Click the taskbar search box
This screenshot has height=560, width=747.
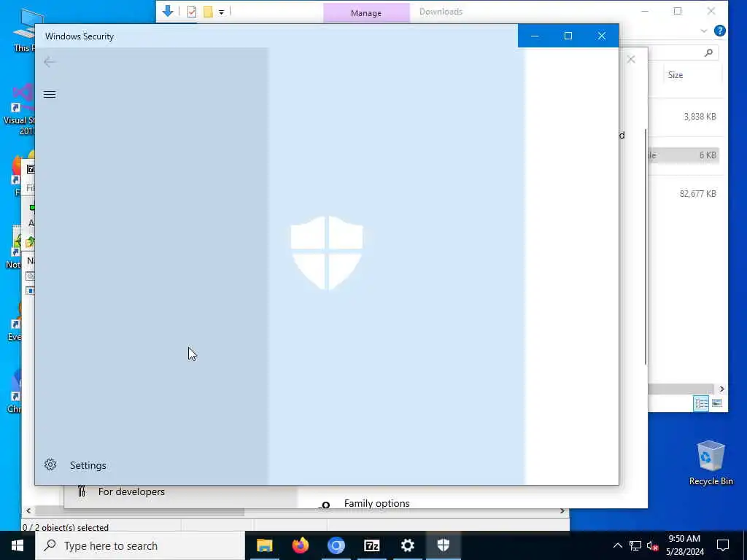click(x=141, y=545)
